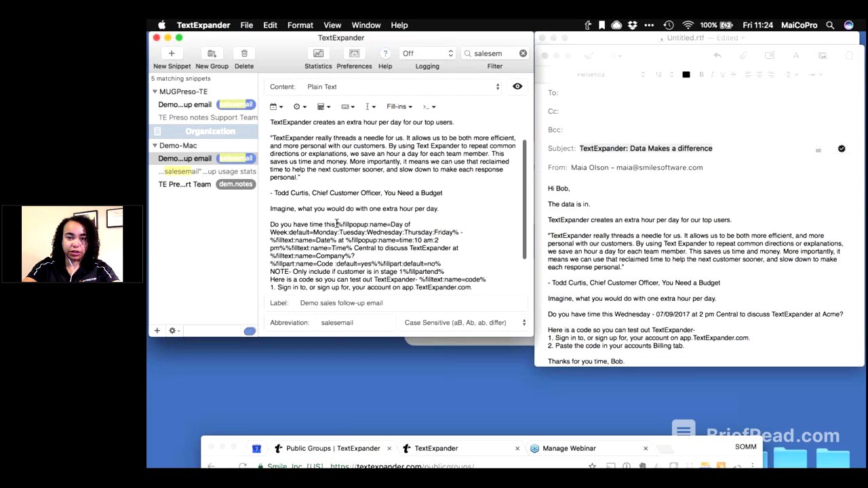This screenshot has width=868, height=488.
Task: Click the blue TextExpander indicator below snippet list
Action: (x=250, y=331)
